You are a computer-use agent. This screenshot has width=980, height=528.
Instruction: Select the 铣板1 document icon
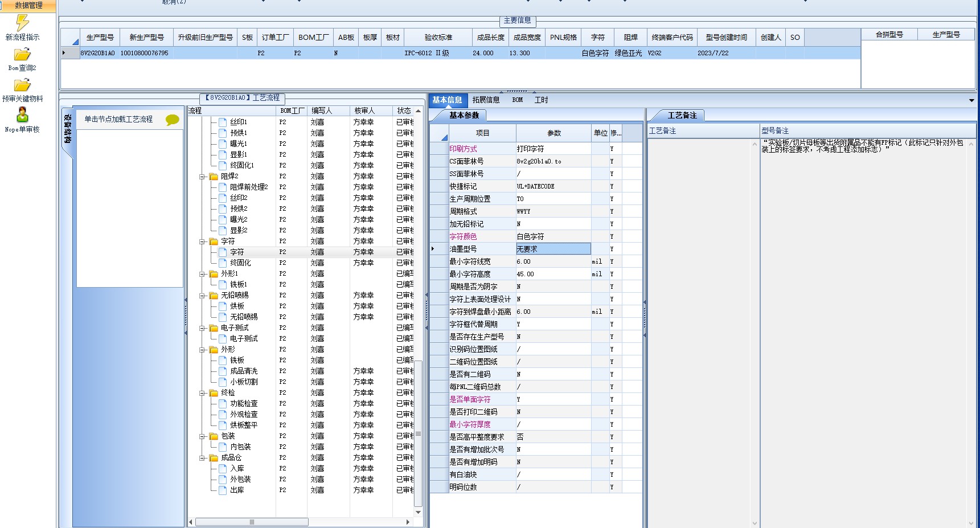223,284
